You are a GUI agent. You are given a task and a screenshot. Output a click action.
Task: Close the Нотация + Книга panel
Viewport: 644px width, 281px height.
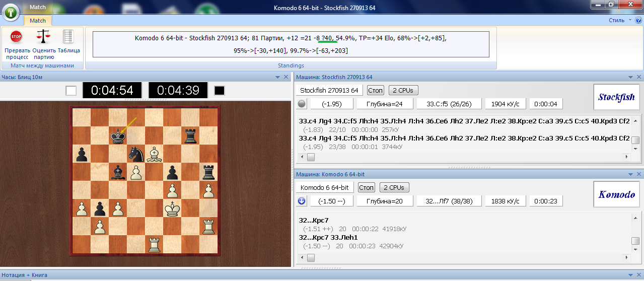[x=638, y=275]
